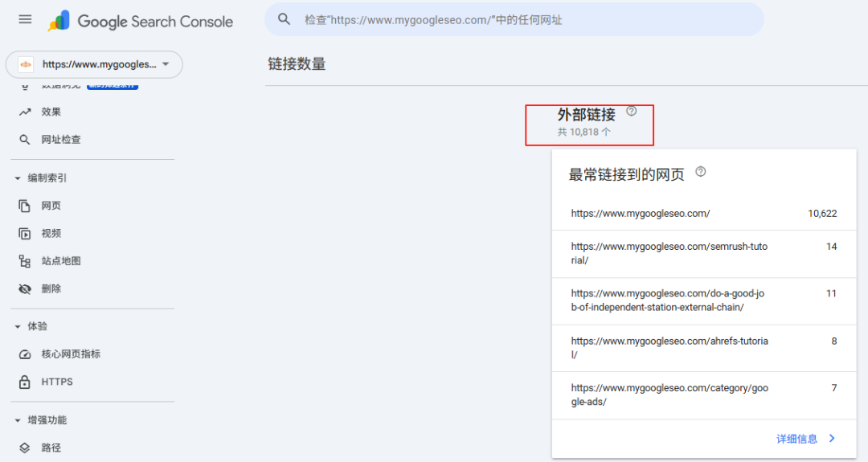Open the semrush-tutorial URL row
868x462 pixels.
(704, 254)
